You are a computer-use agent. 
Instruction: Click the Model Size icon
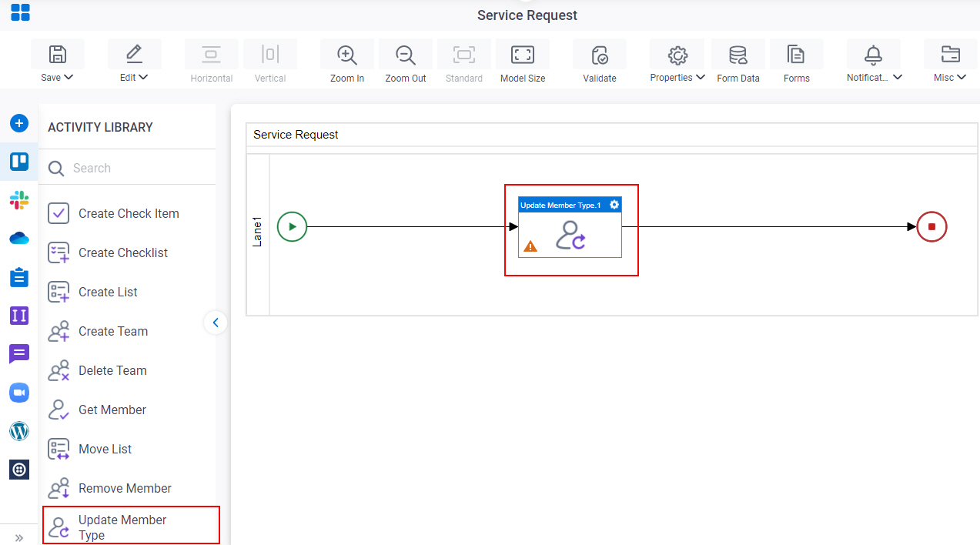click(x=523, y=55)
